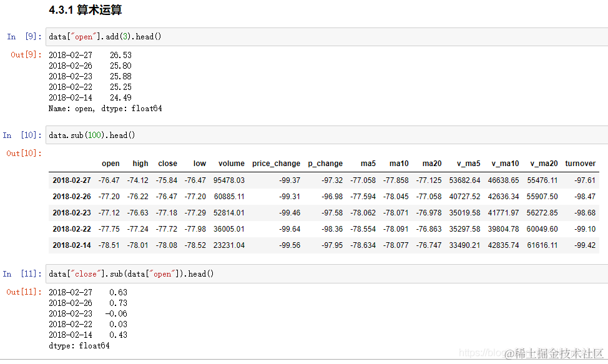Select table row index 2018-02-22
608x364 pixels.
click(72, 229)
